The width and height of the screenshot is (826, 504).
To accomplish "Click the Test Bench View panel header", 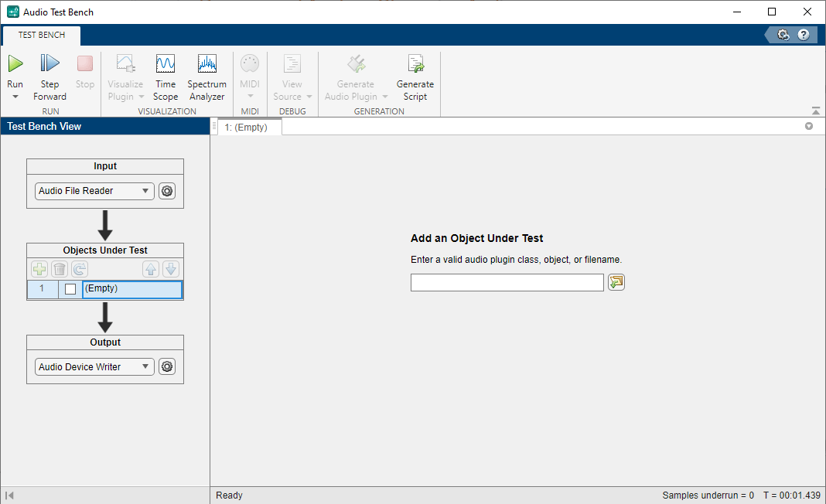I will point(105,127).
